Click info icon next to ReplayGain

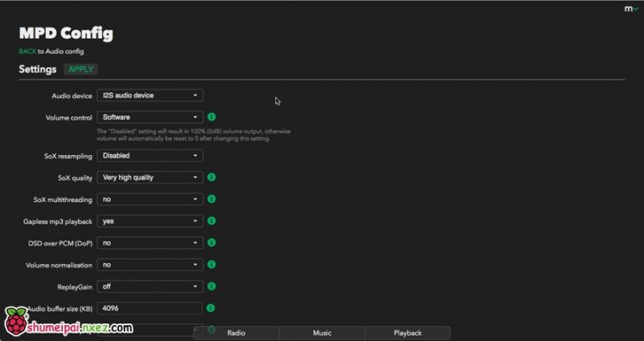tap(212, 287)
